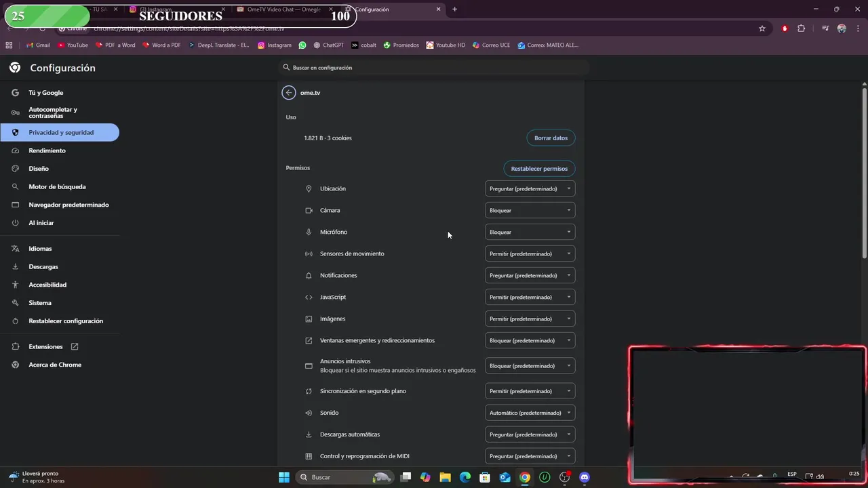The image size is (868, 488).
Task: Open the Imágenes permission dropdown
Action: (x=530, y=319)
